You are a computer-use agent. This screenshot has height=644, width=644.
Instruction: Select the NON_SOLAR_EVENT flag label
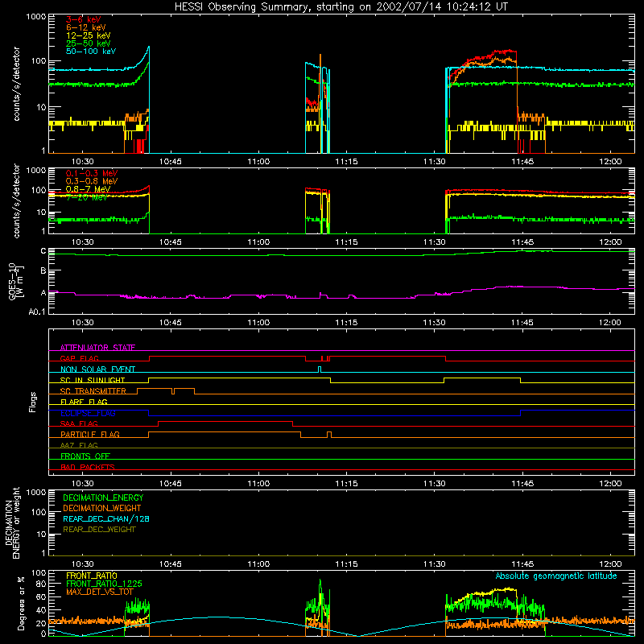tap(97, 369)
